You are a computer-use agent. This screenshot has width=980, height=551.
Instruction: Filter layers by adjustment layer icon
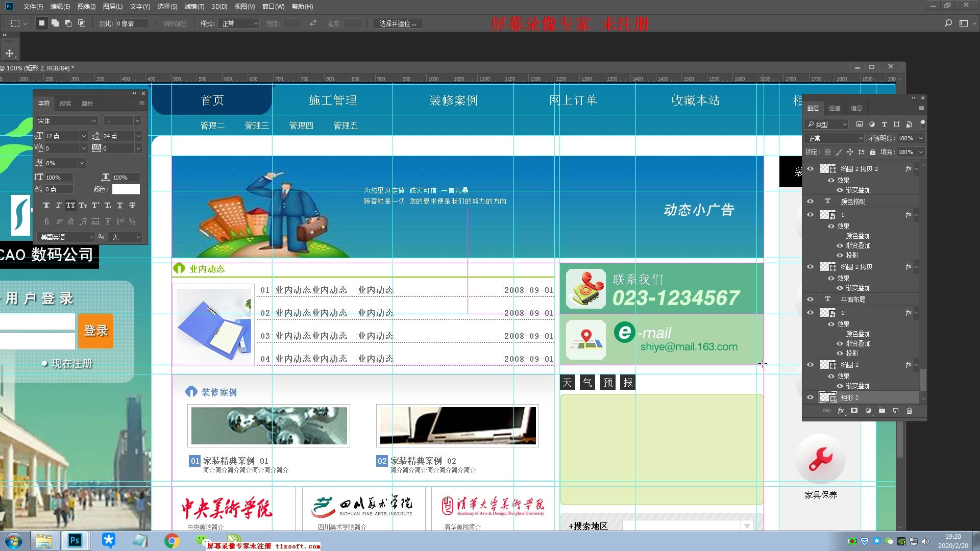(x=872, y=124)
